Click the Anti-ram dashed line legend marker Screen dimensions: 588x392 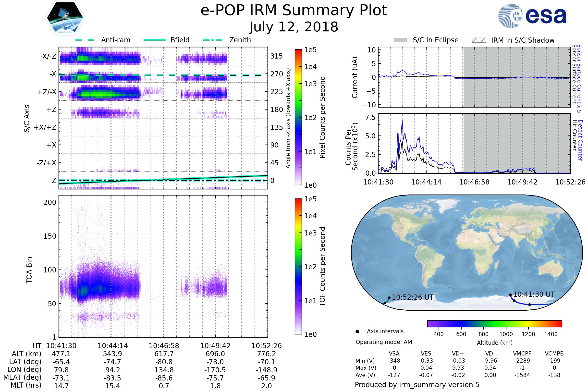pyautogui.click(x=85, y=40)
